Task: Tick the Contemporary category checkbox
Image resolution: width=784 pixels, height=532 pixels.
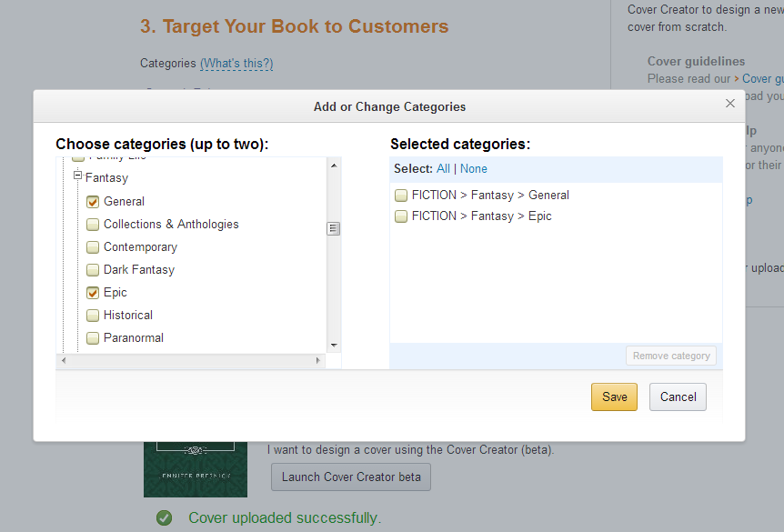Action: click(93, 247)
